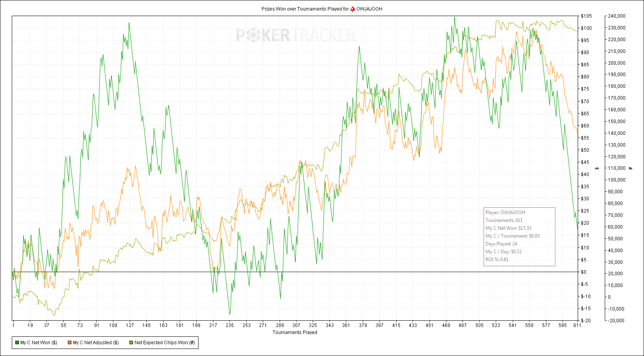Viewport: 644px width, 356px height.
Task: Click the Tournaments Played axis label
Action: pos(295,332)
